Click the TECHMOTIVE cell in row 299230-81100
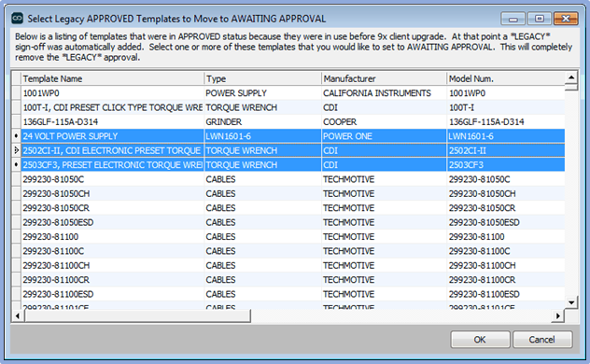 [384, 236]
